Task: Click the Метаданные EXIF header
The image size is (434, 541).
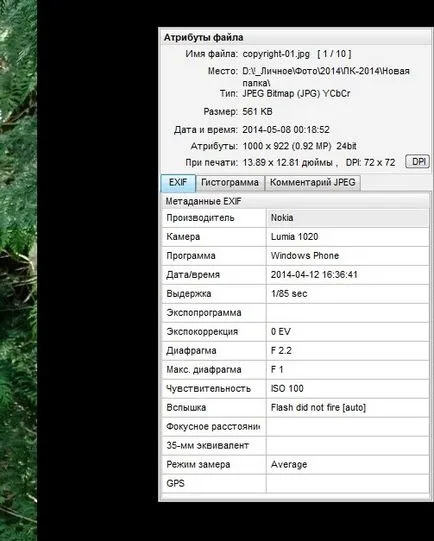Action: [204, 201]
